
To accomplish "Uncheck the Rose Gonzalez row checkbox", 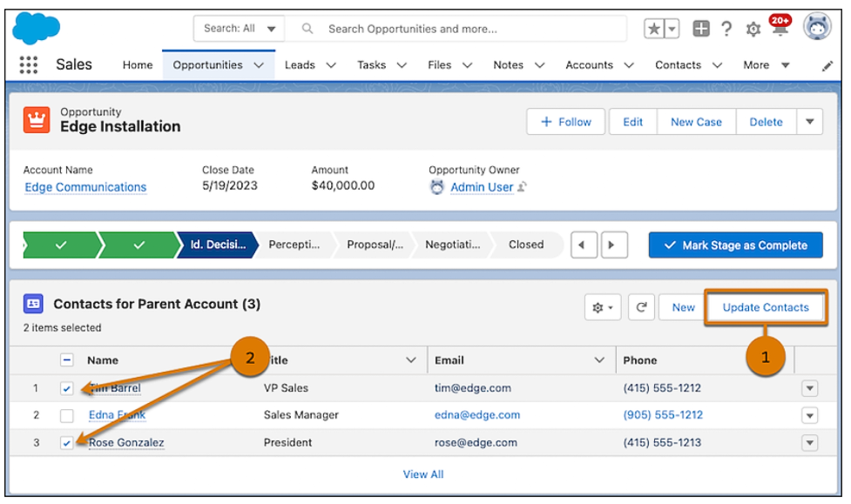I will [67, 443].
